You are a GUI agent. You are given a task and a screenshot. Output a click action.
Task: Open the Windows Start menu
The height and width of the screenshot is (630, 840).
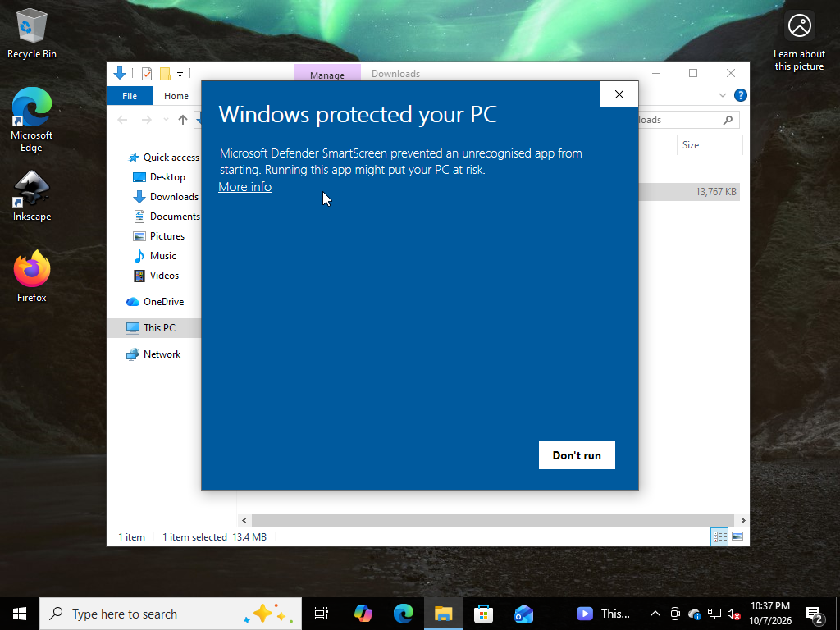(x=20, y=614)
